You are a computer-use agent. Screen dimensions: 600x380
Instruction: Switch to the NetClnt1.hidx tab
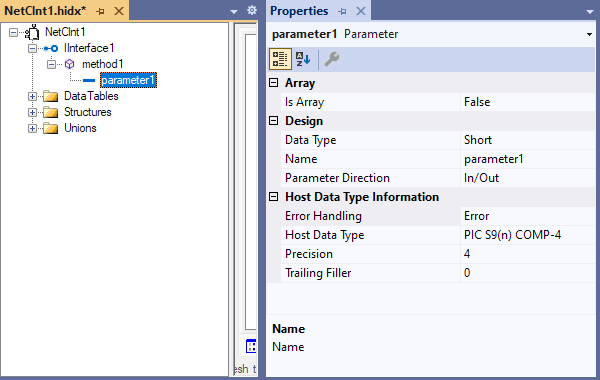click(45, 11)
